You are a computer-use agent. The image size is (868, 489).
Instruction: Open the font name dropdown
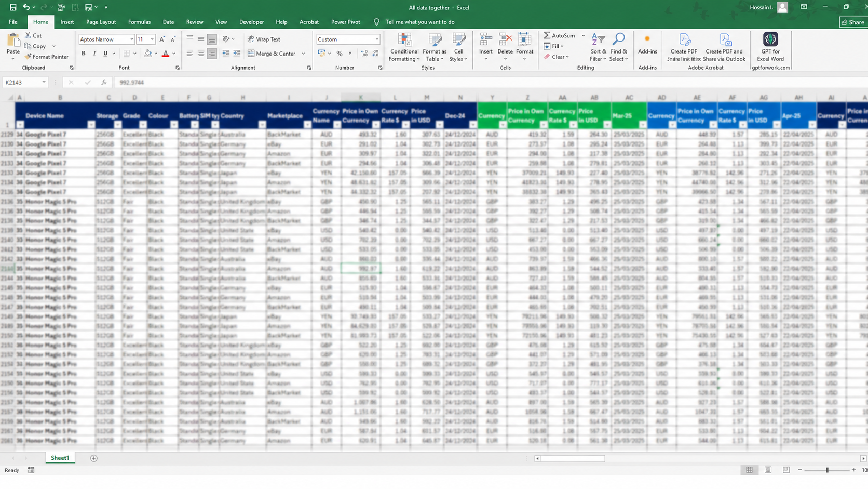click(132, 39)
